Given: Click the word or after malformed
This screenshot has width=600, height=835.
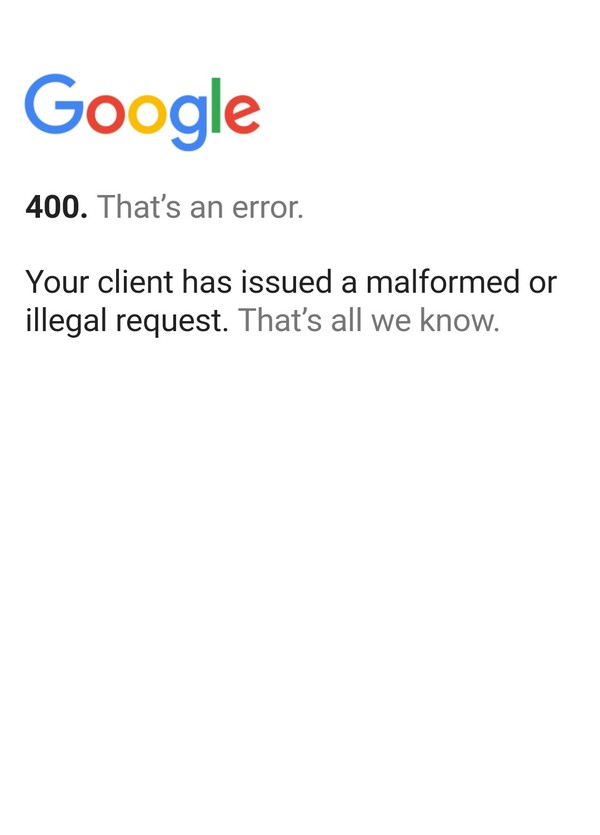Looking at the screenshot, I should point(543,283).
